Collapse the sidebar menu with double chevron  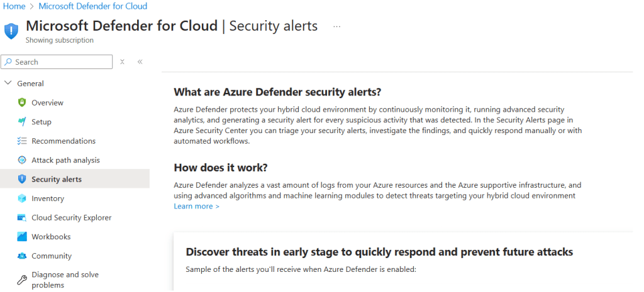(x=140, y=62)
